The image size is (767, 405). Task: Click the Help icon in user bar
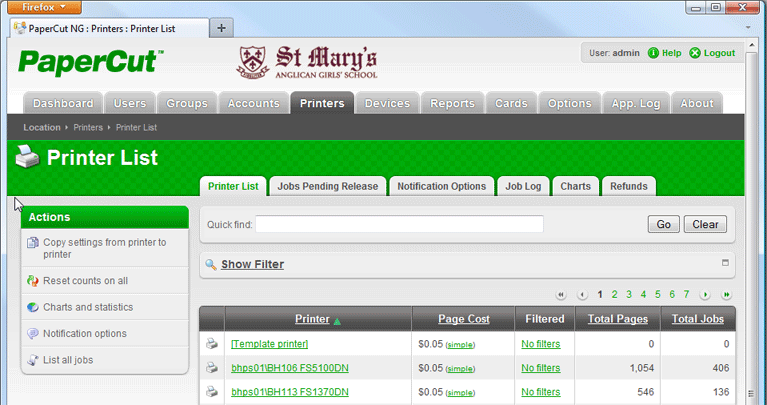coord(653,53)
